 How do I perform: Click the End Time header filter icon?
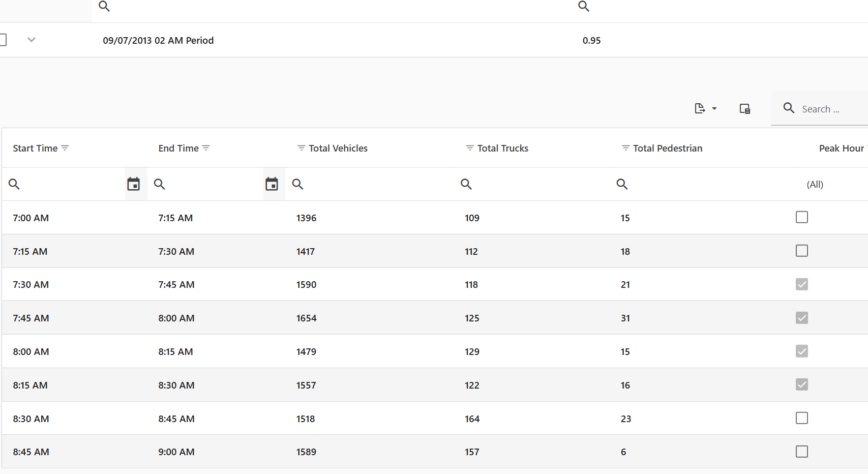point(206,148)
